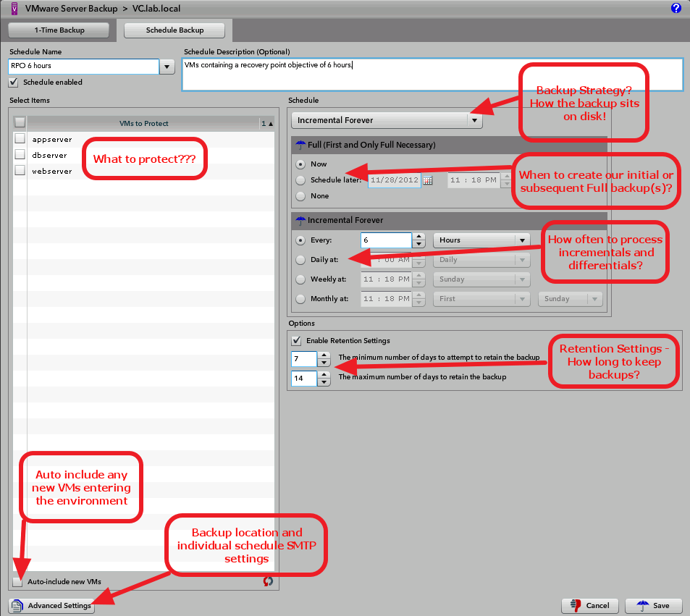Sort by the VMs to Protect column header
Image resolution: width=690 pixels, height=616 pixels.
tap(144, 123)
